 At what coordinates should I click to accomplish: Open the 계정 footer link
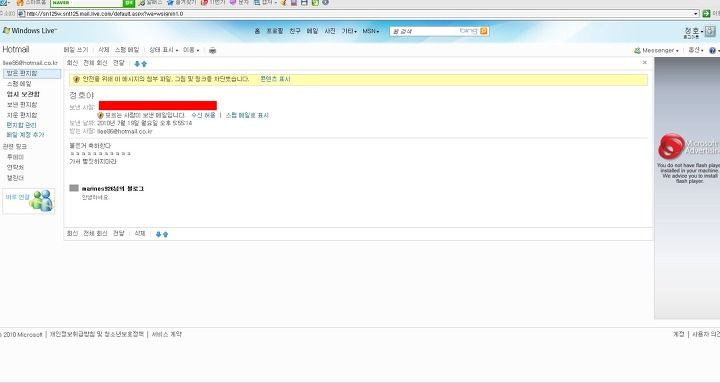(x=679, y=334)
